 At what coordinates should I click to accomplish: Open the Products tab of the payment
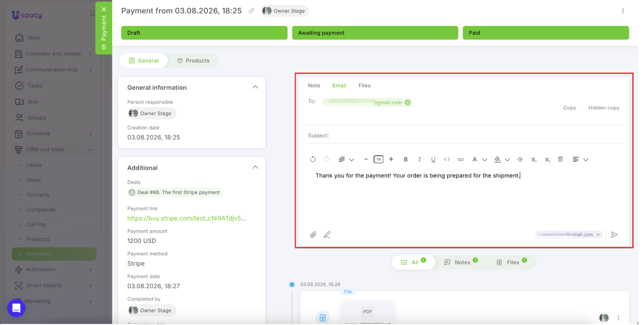pos(193,61)
